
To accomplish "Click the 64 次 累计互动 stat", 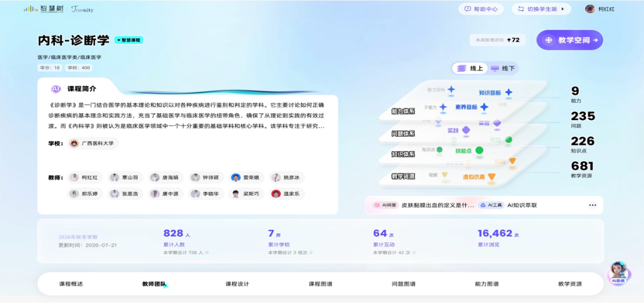I will (385, 238).
